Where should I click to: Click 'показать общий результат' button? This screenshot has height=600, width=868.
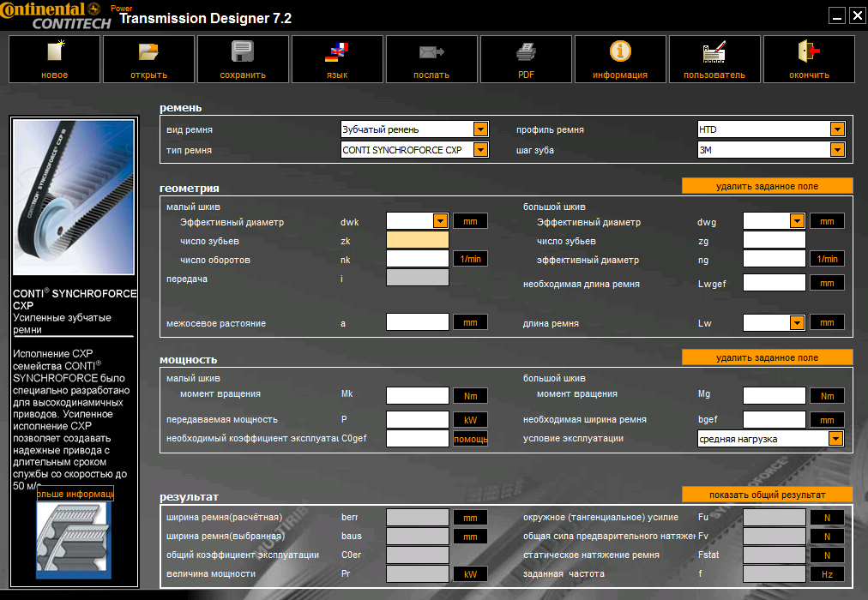click(x=768, y=495)
